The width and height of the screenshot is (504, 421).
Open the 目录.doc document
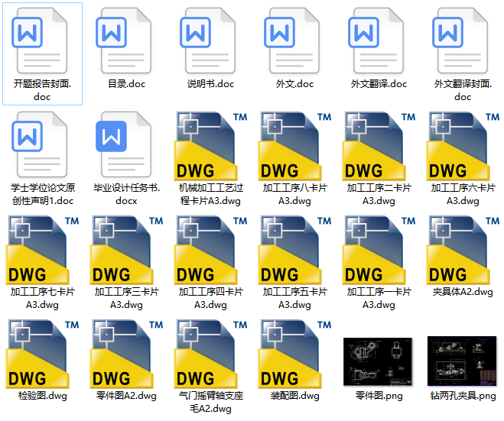126,42
